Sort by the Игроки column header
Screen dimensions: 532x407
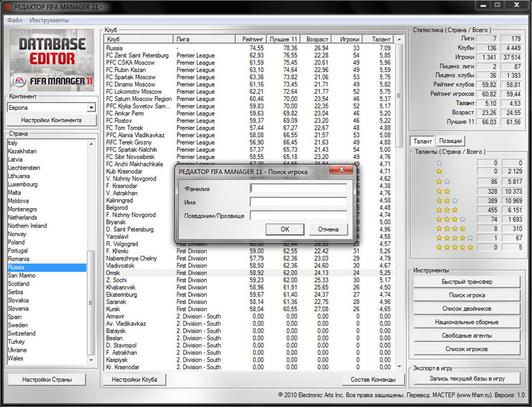tap(346, 39)
